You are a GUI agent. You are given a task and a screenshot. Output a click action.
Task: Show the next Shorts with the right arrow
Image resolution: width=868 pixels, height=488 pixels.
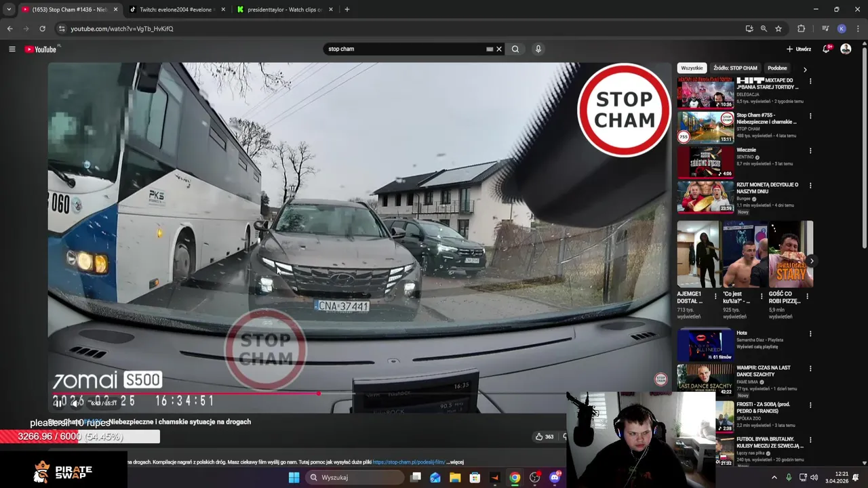point(812,261)
